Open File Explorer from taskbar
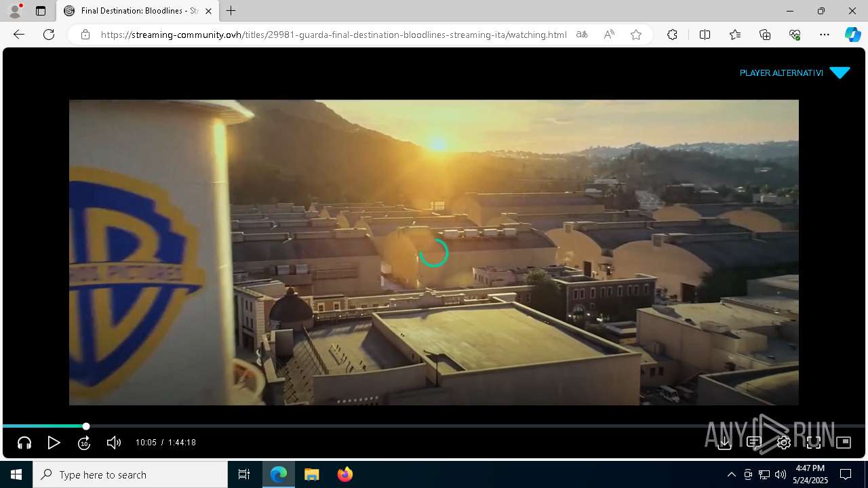The height and width of the screenshot is (488, 868). (x=311, y=474)
